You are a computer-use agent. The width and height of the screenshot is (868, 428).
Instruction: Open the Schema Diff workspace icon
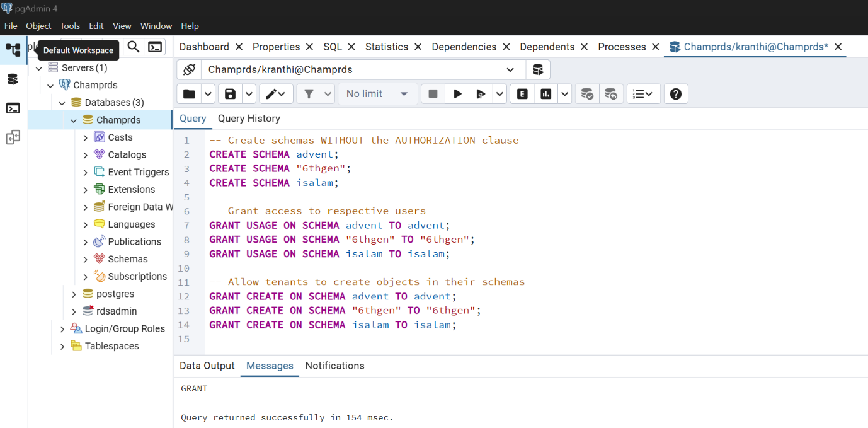pos(13,137)
